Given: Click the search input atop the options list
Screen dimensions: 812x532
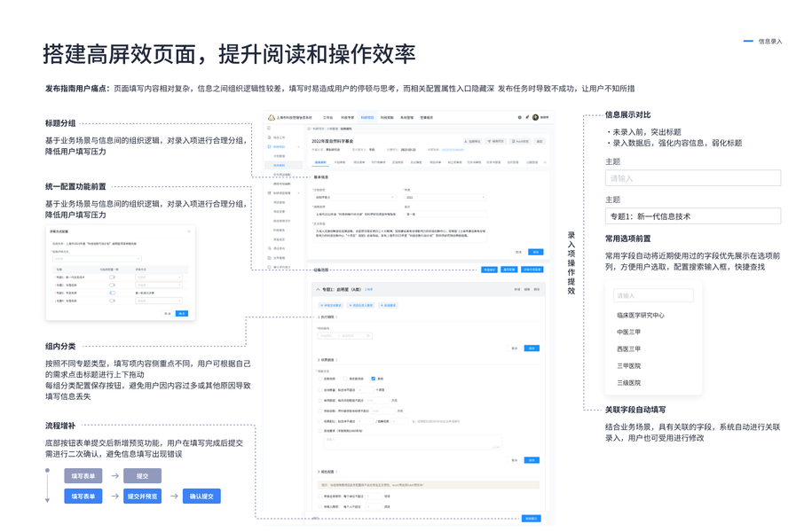Looking at the screenshot, I should tap(653, 295).
